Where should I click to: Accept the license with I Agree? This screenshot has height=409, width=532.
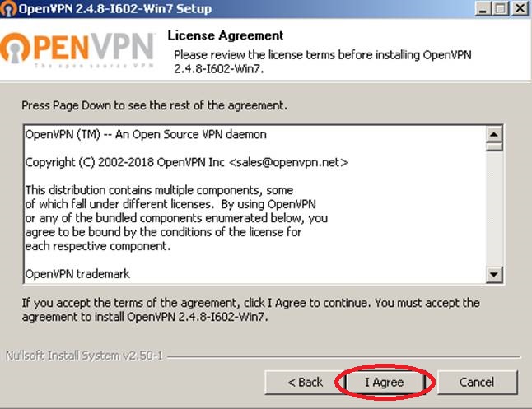click(385, 382)
